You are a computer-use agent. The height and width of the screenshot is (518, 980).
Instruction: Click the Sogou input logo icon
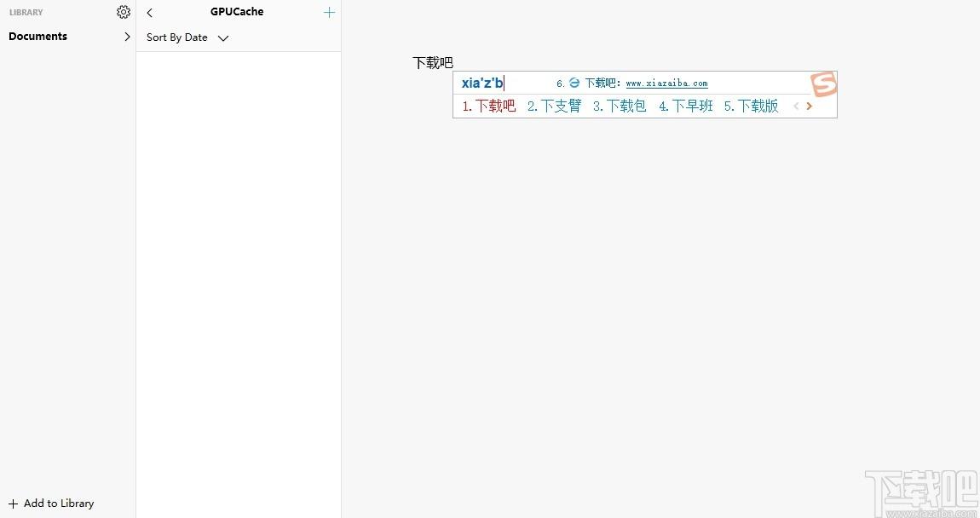(824, 83)
